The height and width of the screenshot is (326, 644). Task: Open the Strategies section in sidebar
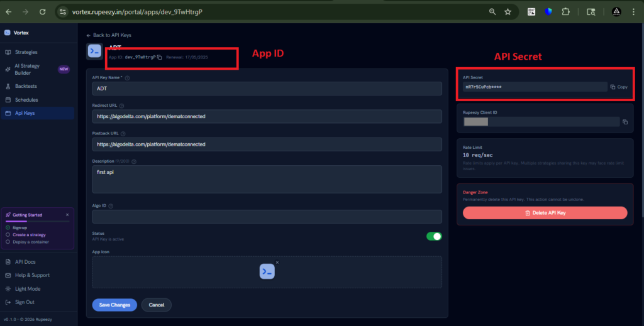click(x=26, y=52)
